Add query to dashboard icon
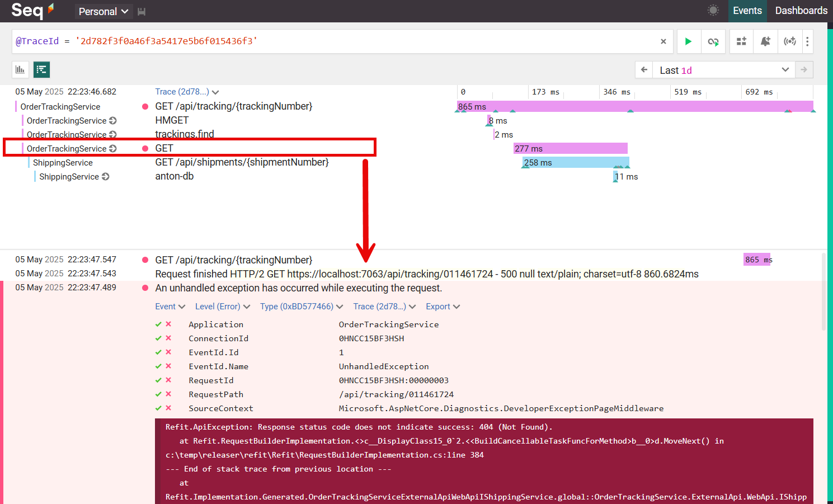833x504 pixels. [741, 41]
